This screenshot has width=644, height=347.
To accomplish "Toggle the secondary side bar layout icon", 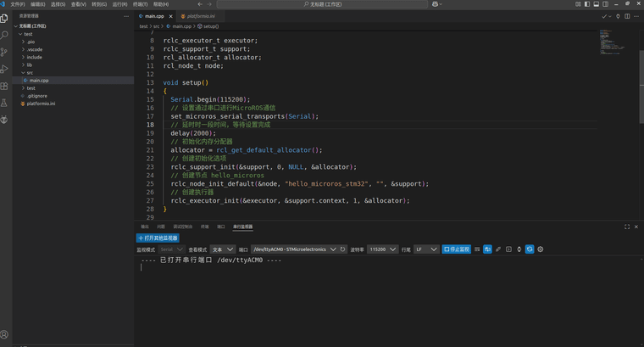I will (605, 4).
